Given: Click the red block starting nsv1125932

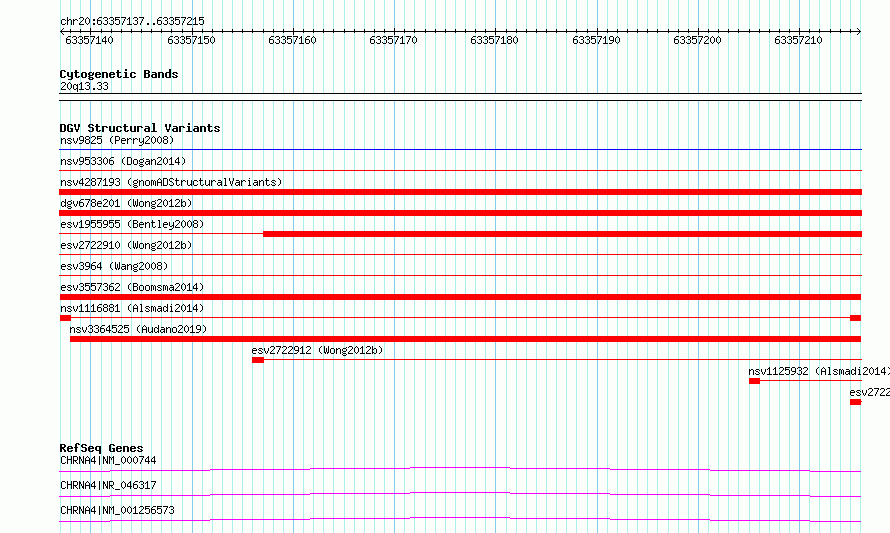Looking at the screenshot, I should [x=754, y=381].
